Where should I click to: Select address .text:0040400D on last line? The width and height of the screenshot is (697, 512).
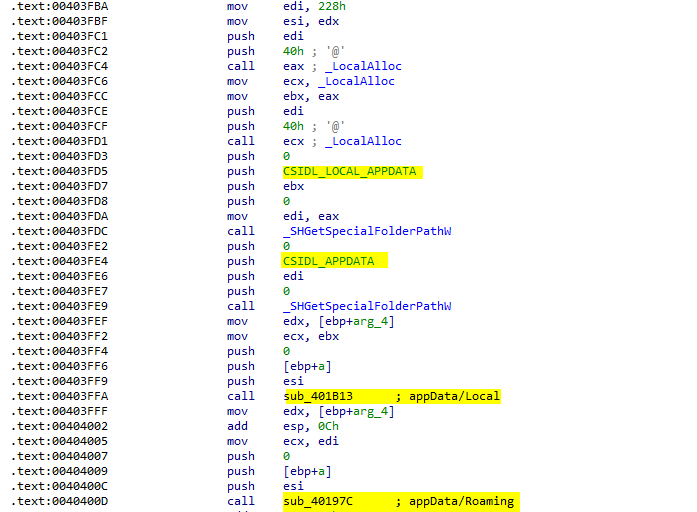pos(64,502)
